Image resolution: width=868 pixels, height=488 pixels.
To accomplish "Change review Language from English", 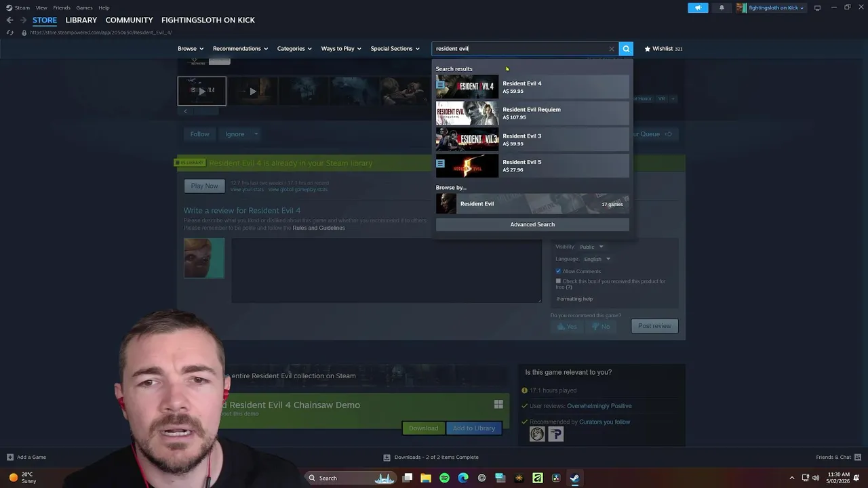I will pos(597,259).
